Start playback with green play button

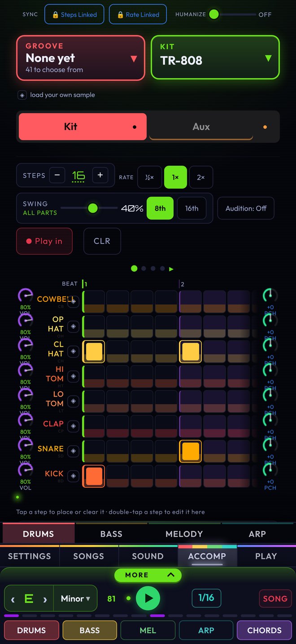tap(148, 598)
